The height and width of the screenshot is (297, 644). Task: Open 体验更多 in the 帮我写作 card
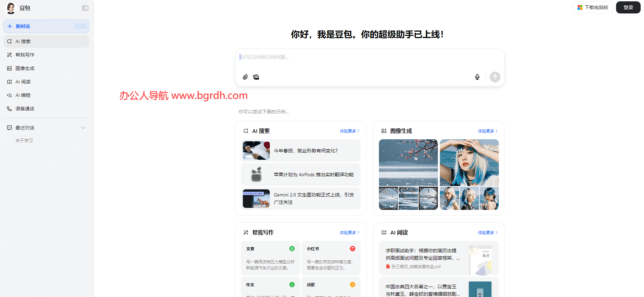[x=350, y=233]
